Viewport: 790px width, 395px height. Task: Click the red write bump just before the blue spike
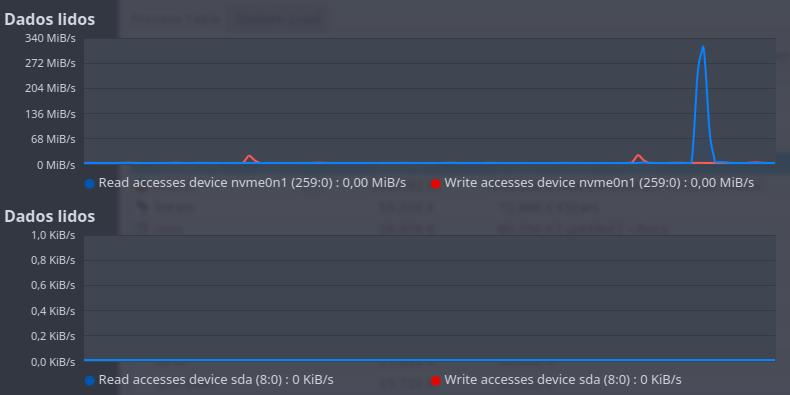(638, 158)
